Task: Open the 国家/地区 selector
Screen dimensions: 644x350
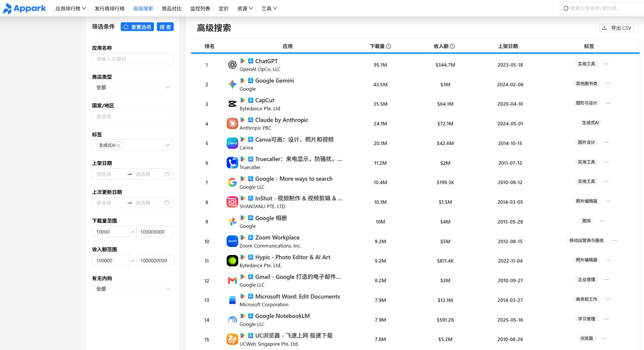Action: 133,116
